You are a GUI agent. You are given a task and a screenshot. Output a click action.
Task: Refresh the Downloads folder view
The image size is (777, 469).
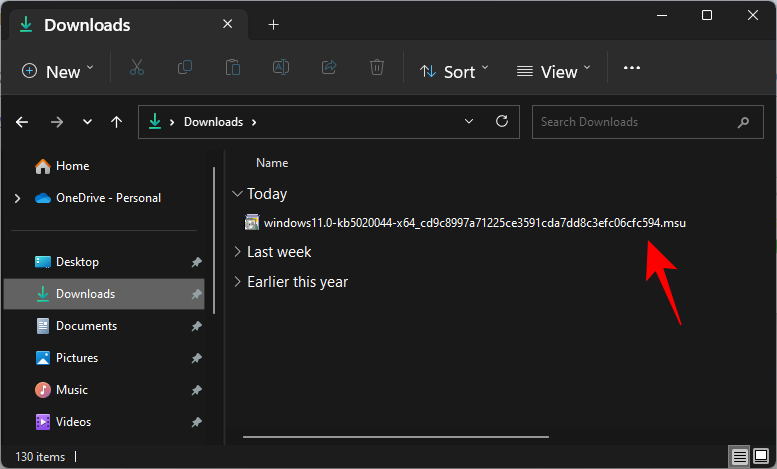coord(502,121)
